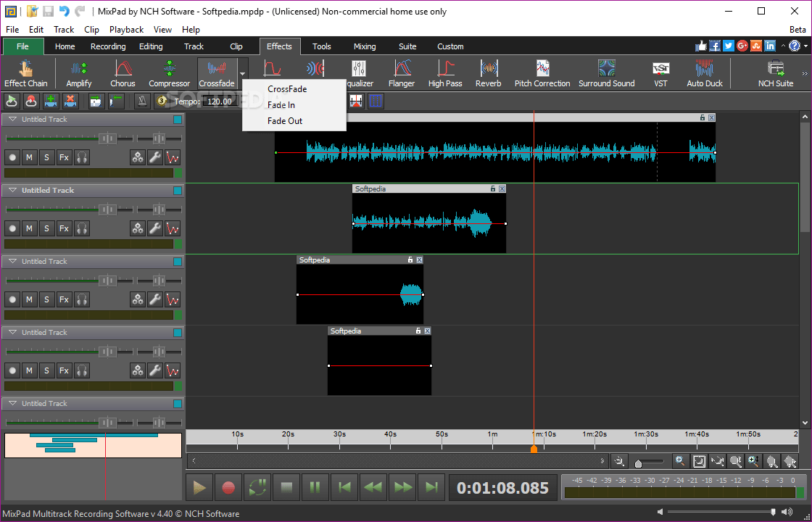Click the blue grid snap icon near Tempo

click(376, 101)
